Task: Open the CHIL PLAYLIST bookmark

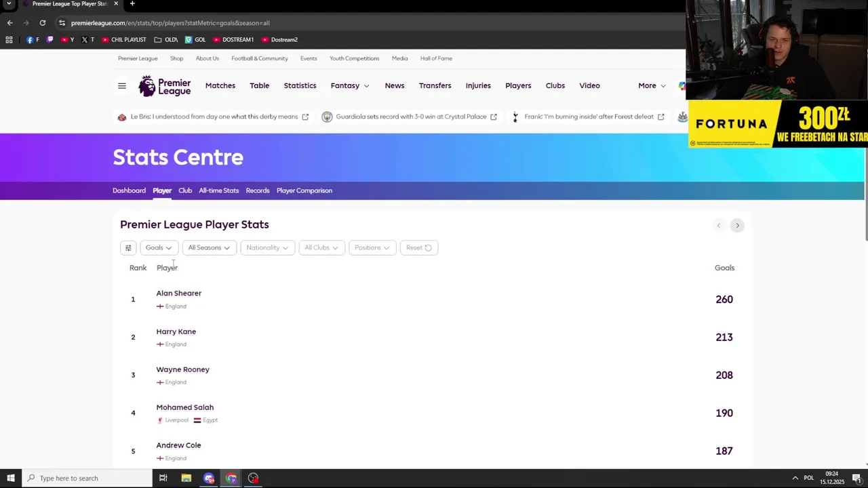Action: pyautogui.click(x=124, y=40)
